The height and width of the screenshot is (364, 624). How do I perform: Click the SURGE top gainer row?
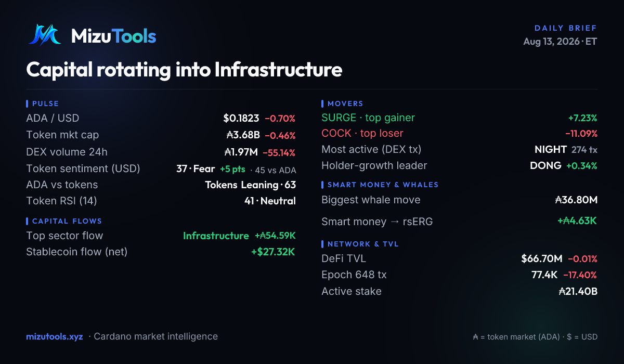[459, 118]
